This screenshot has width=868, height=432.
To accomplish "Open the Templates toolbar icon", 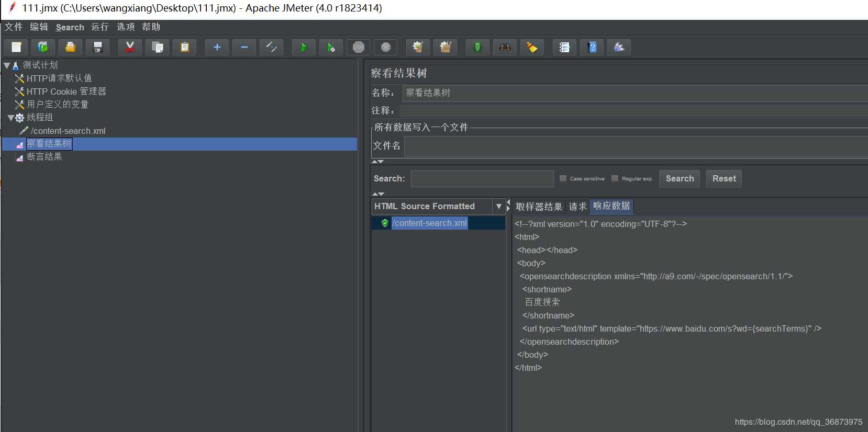I will pyautogui.click(x=43, y=47).
